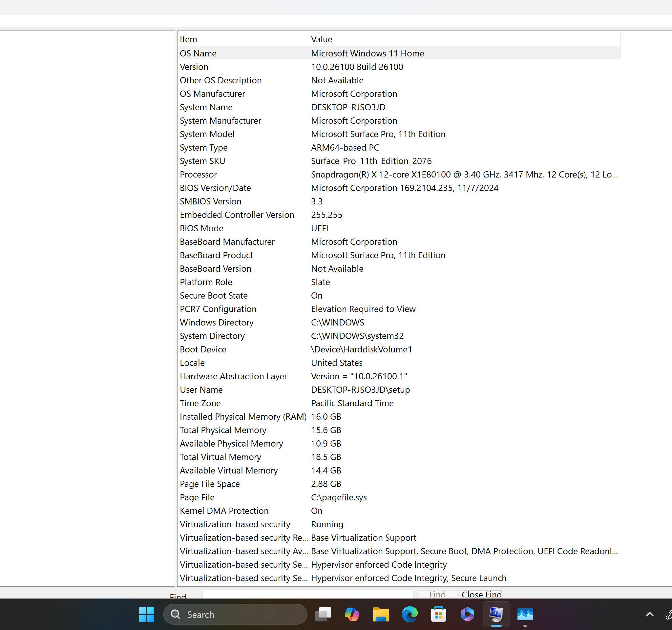Viewport: 672px width, 630px height.
Task: Open File Explorer from the taskbar
Action: coord(380,615)
